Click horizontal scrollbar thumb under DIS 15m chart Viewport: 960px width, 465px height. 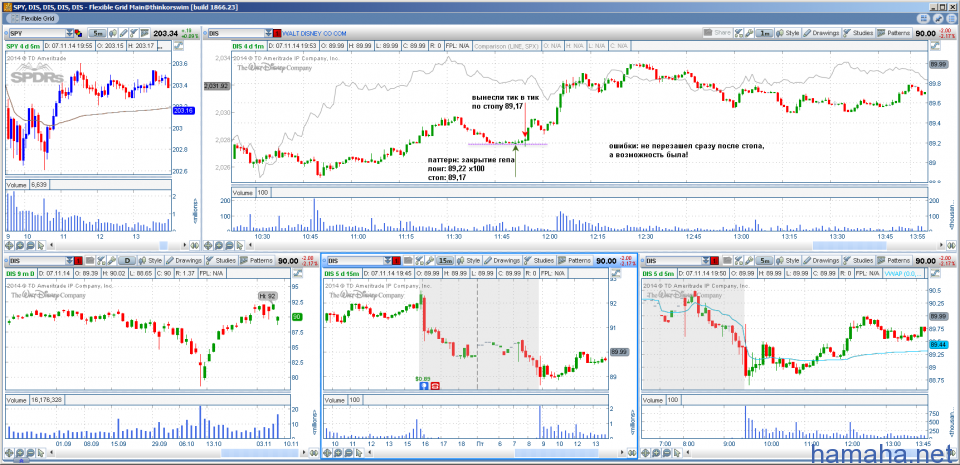tap(557, 453)
